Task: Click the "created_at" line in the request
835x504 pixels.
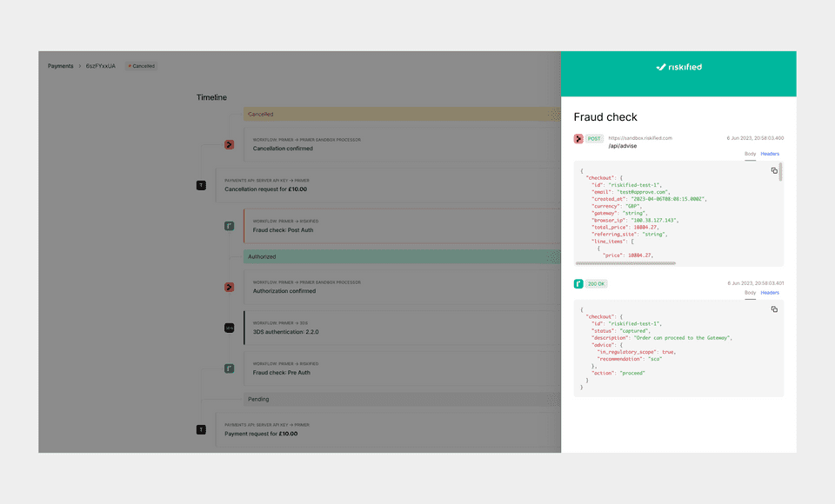Action: pos(649,199)
